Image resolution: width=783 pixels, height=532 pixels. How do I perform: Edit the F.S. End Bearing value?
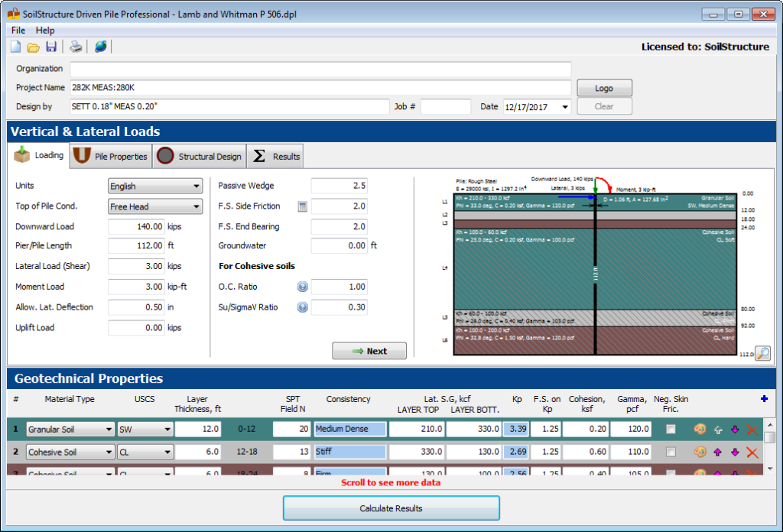coord(339,226)
